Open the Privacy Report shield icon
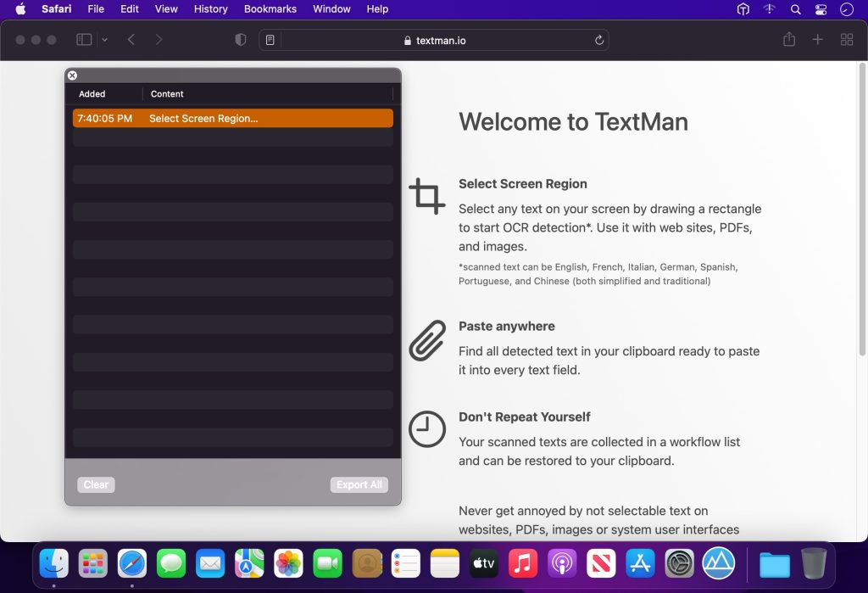This screenshot has width=868, height=593. click(x=240, y=39)
